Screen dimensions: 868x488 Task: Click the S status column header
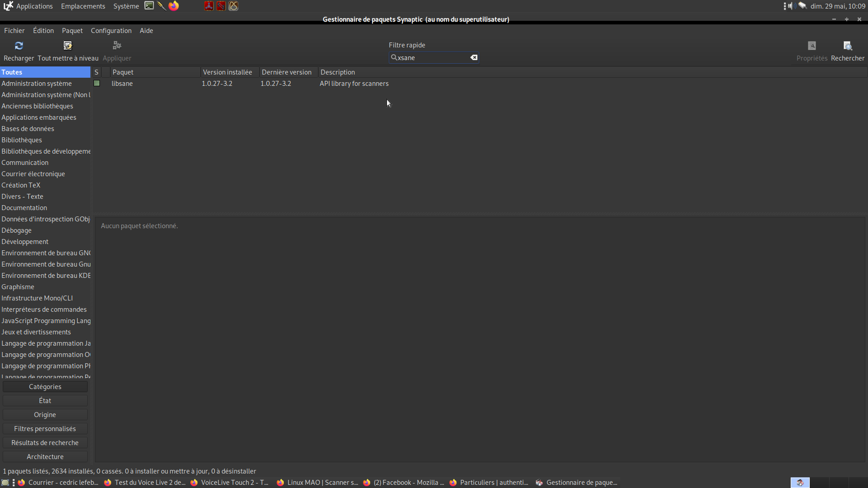coord(96,72)
